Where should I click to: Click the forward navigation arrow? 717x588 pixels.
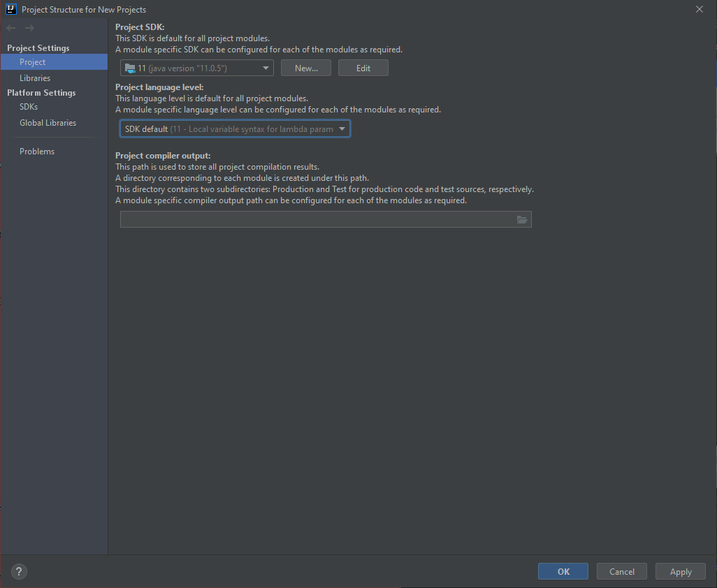(x=29, y=28)
